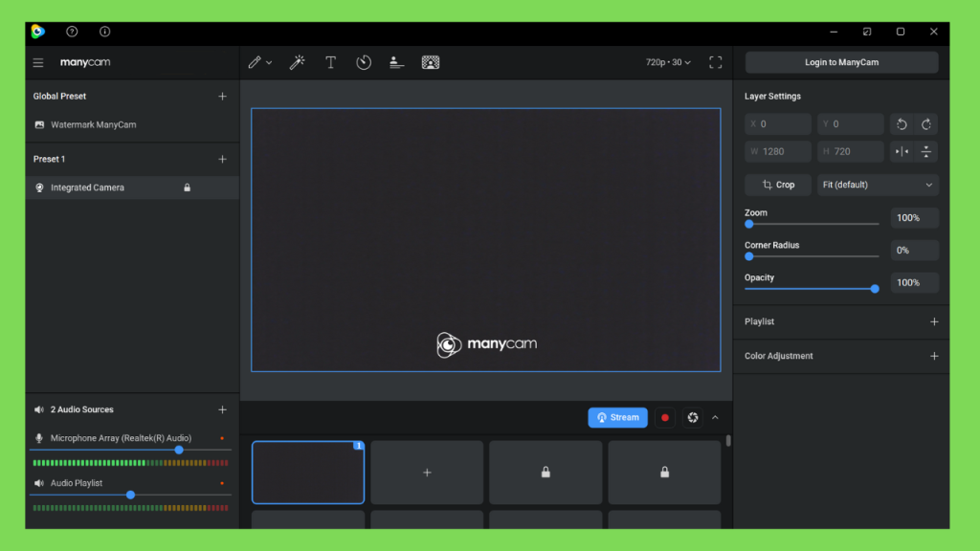This screenshot has height=551, width=980.
Task: Click the Opacity percentage field
Action: 914,283
